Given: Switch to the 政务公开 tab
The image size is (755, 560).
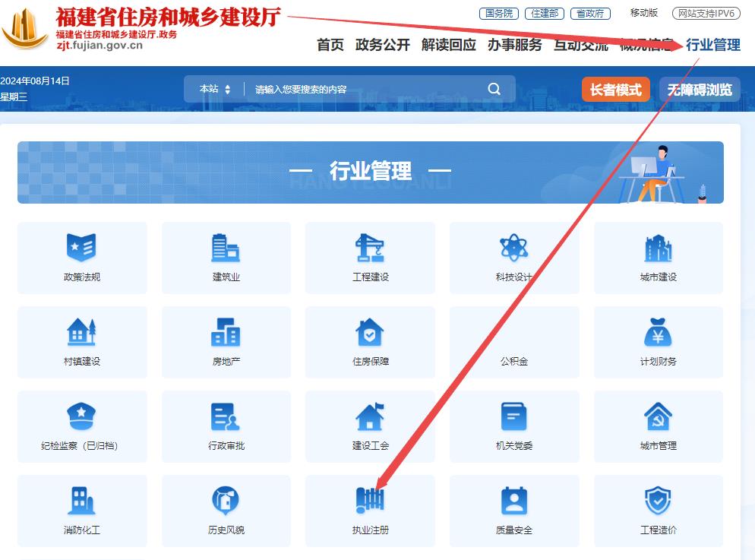Looking at the screenshot, I should pyautogui.click(x=384, y=46).
